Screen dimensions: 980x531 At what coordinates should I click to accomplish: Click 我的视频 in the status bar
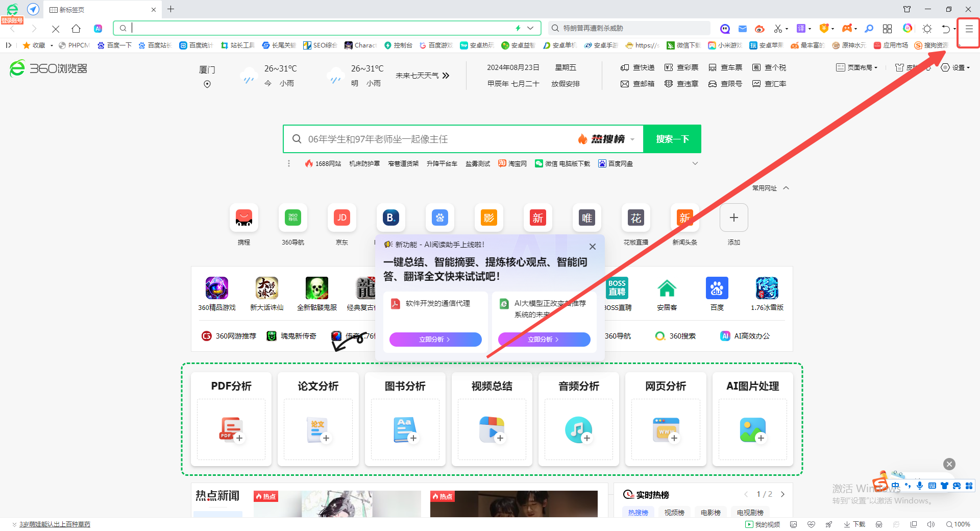click(763, 524)
